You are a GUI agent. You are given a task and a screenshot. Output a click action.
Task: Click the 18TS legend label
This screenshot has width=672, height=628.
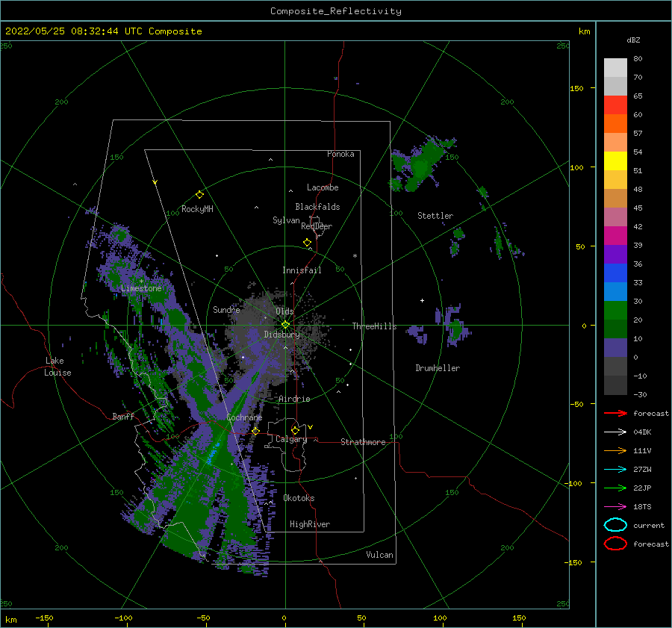pyautogui.click(x=642, y=507)
